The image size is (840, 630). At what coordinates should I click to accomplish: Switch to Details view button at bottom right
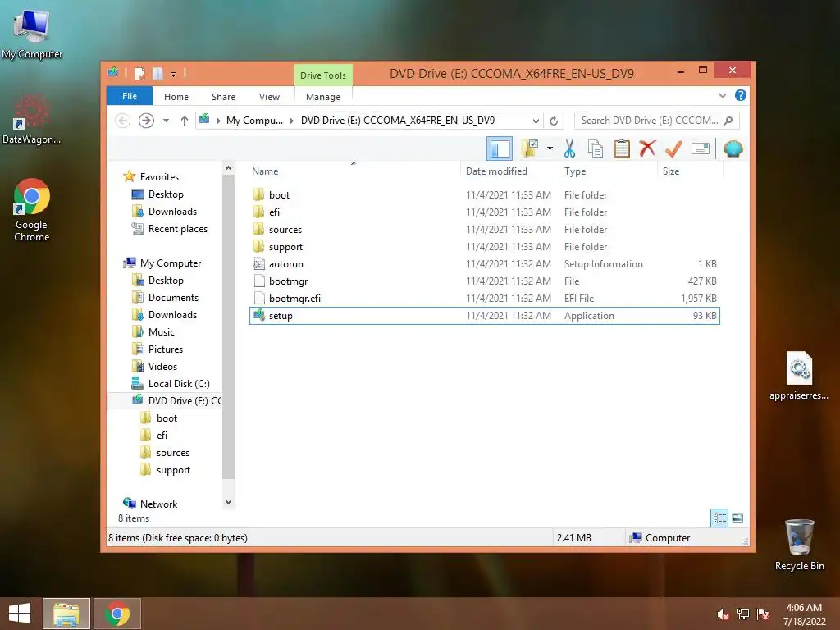[x=719, y=518]
